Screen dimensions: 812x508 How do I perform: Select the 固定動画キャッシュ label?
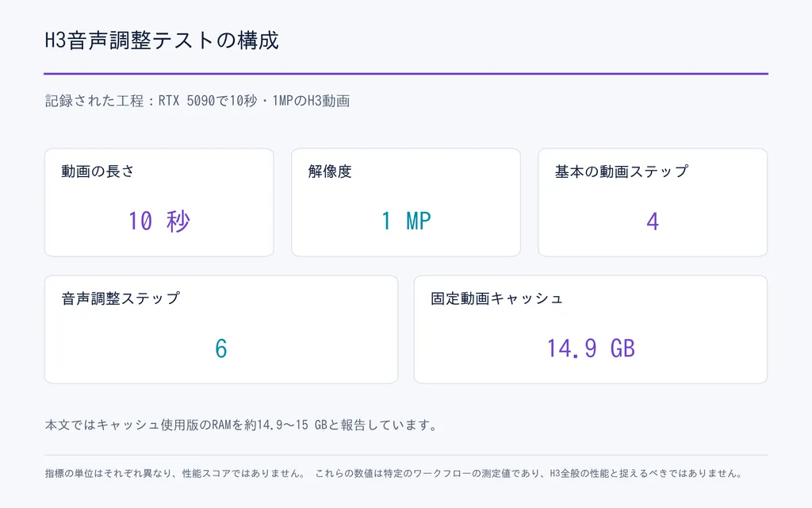[496, 298]
